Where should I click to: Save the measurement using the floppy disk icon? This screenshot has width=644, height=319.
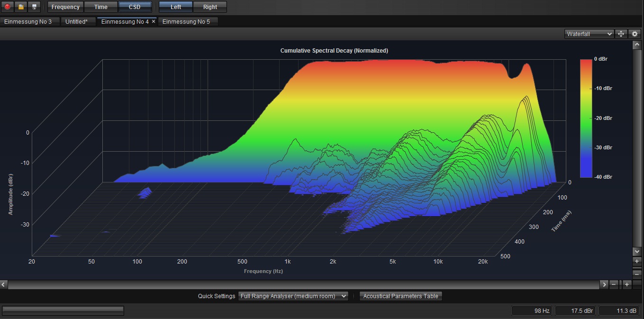click(x=34, y=7)
